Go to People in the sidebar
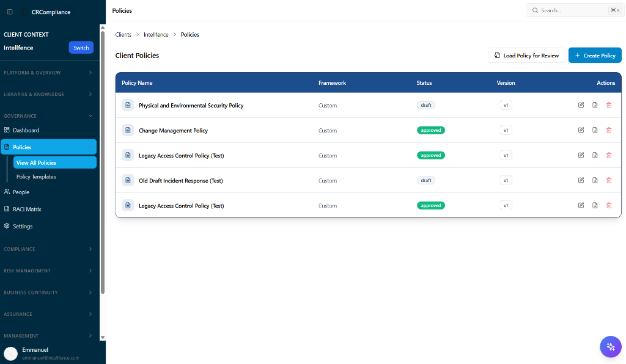This screenshot has height=364, width=626. click(21, 192)
